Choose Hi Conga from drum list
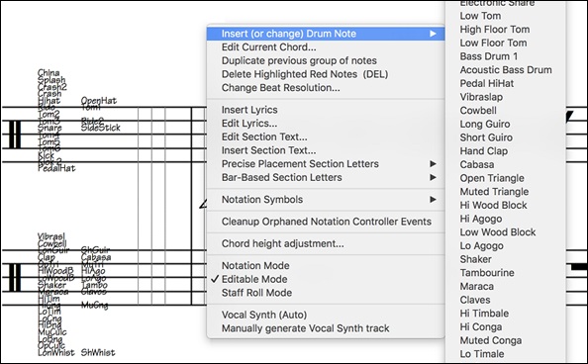 (x=481, y=326)
